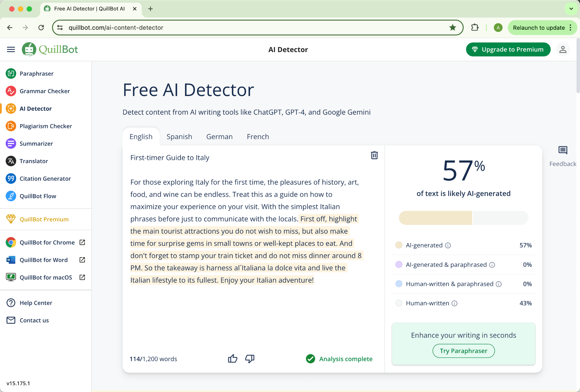This screenshot has height=392, width=580.
Task: Close the Free AI Detector browser tab
Action: click(x=135, y=9)
